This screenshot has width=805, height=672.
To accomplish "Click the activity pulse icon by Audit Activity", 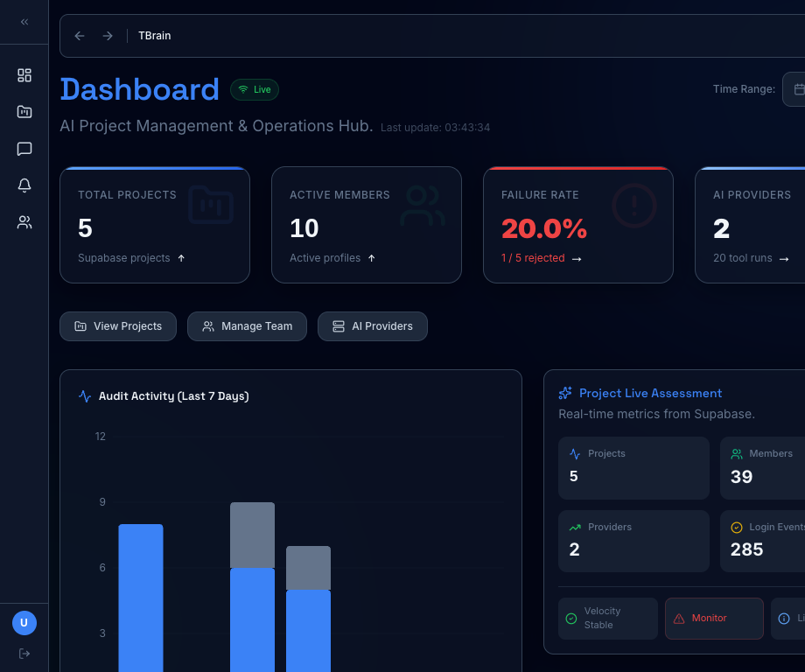I will pos(85,395).
